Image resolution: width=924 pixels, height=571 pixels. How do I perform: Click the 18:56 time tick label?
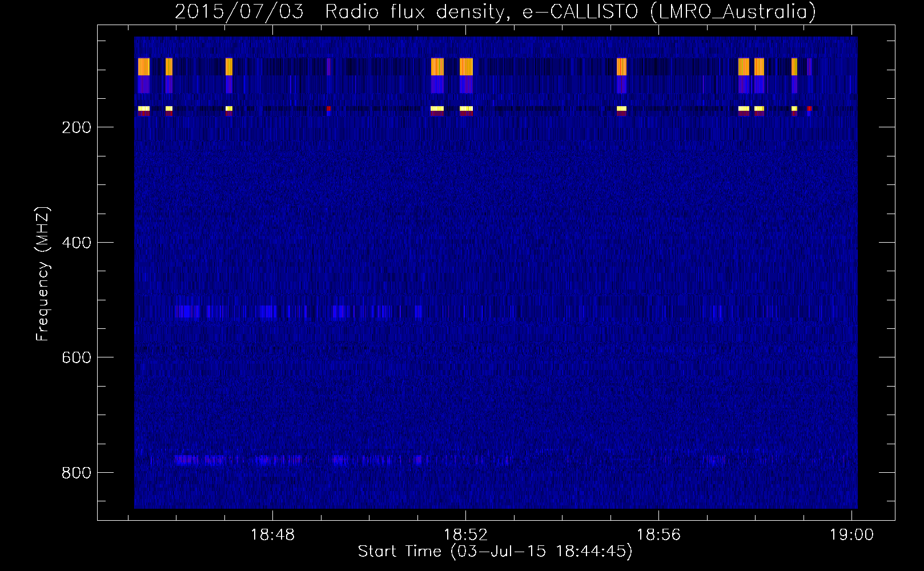[x=659, y=535]
